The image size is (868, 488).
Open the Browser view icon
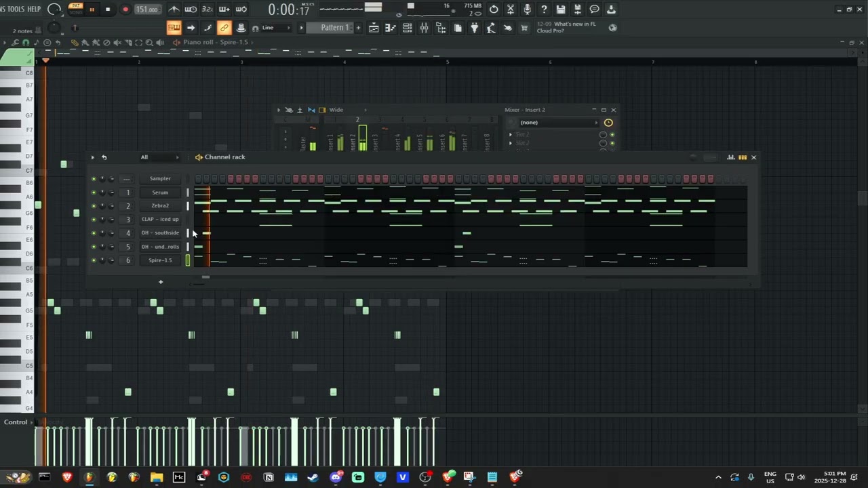tap(441, 28)
